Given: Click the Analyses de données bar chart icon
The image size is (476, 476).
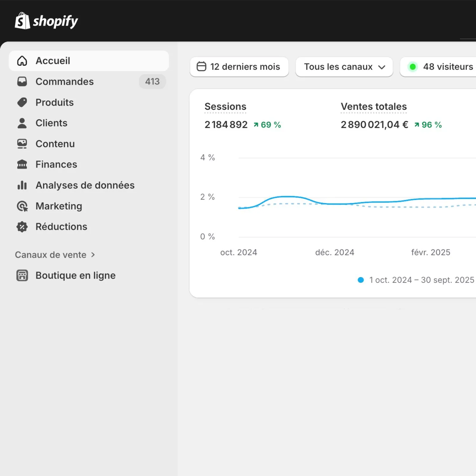Looking at the screenshot, I should point(22,185).
